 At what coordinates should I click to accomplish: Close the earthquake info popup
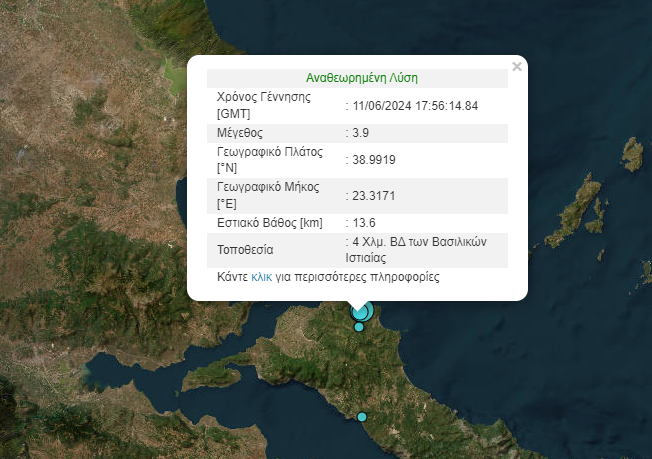pyautogui.click(x=517, y=67)
